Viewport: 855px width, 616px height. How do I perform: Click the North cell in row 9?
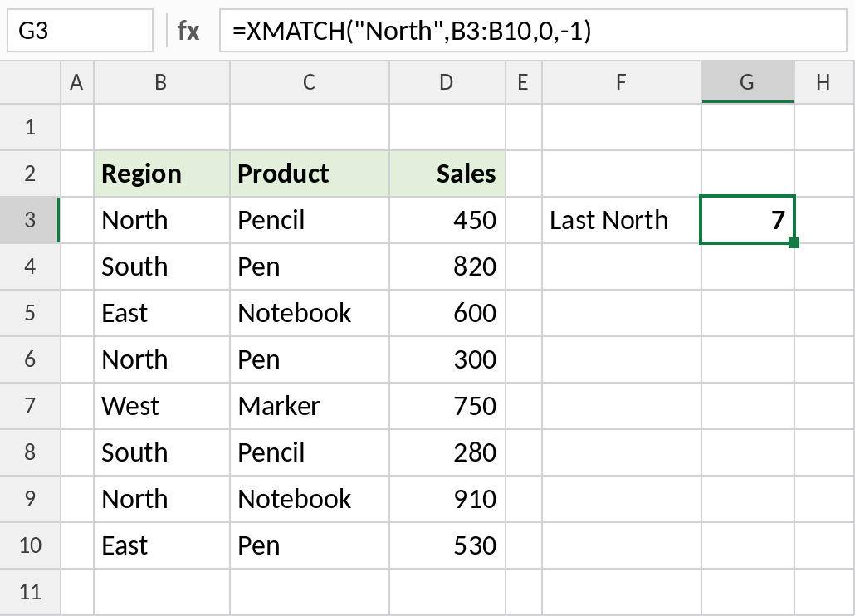click(x=162, y=499)
